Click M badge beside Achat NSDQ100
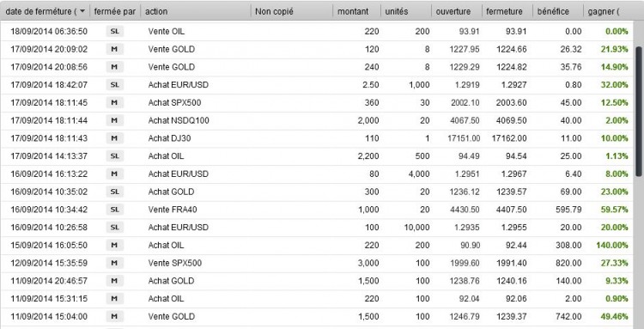This screenshot has width=644, height=329. pos(114,120)
